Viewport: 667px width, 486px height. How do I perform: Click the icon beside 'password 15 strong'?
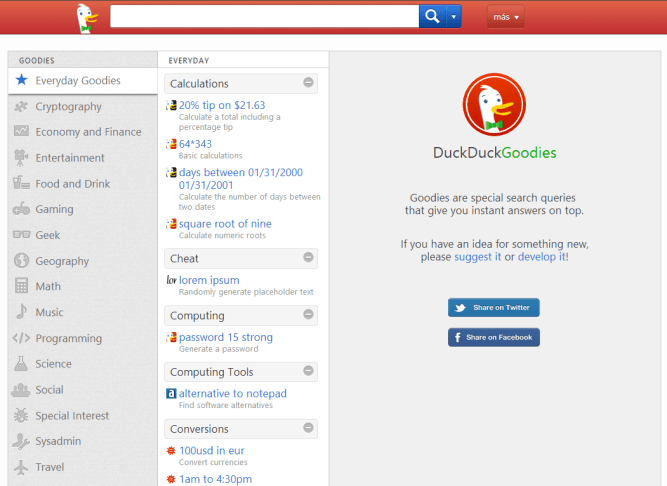[x=171, y=337]
